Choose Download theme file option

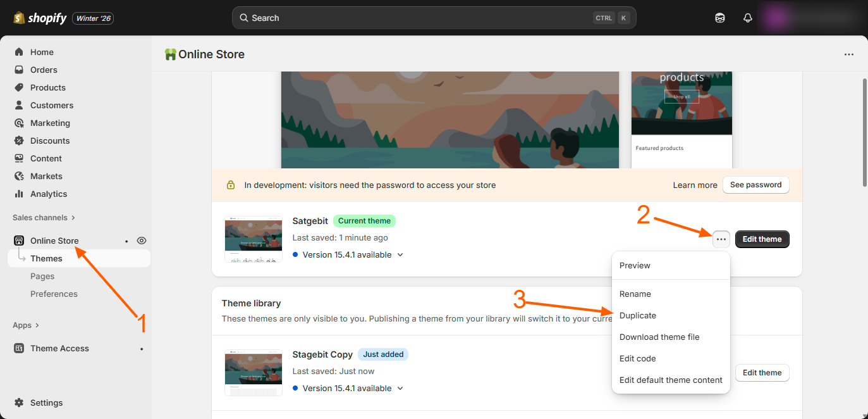pyautogui.click(x=671, y=337)
